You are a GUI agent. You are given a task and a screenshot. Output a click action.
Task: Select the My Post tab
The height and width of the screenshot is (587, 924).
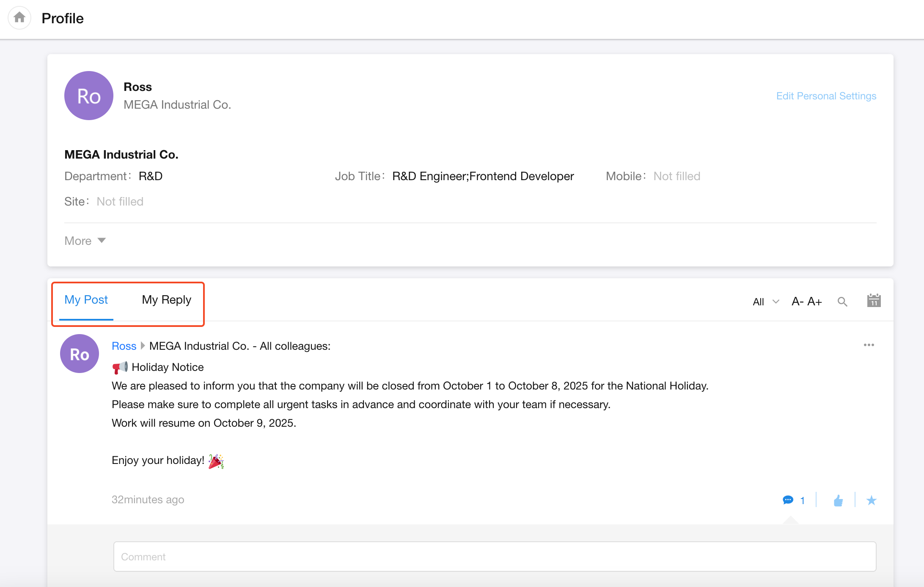(86, 300)
